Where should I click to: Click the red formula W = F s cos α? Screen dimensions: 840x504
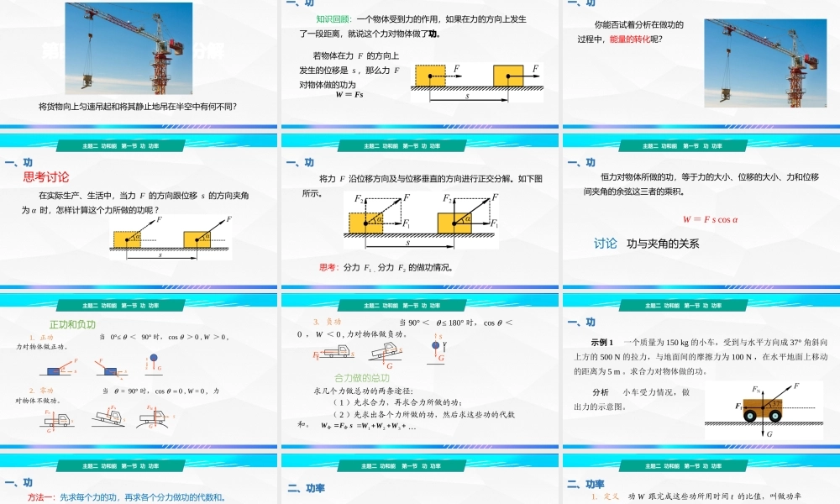711,219
